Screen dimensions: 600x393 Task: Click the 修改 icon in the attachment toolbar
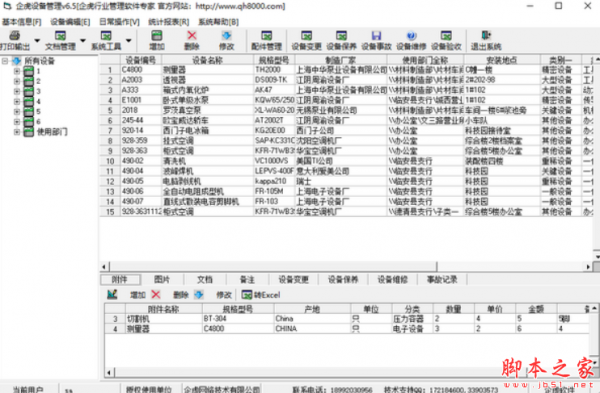pos(199,295)
